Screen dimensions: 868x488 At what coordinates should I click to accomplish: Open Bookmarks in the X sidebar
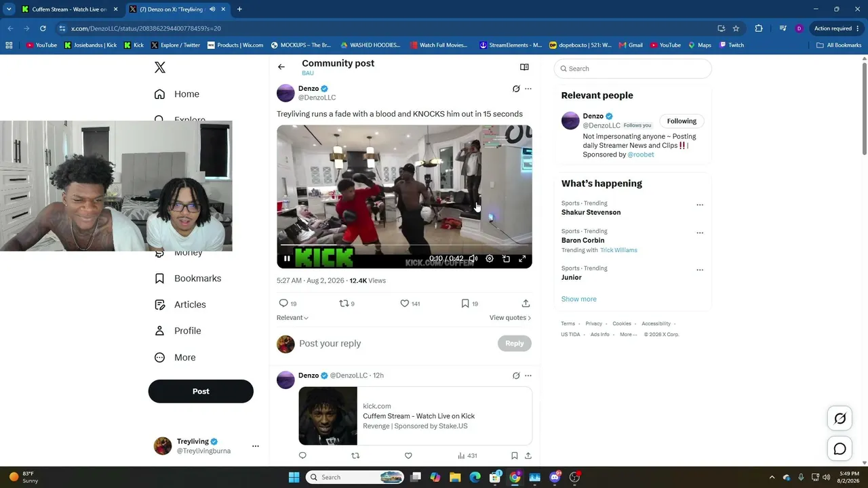click(x=188, y=279)
